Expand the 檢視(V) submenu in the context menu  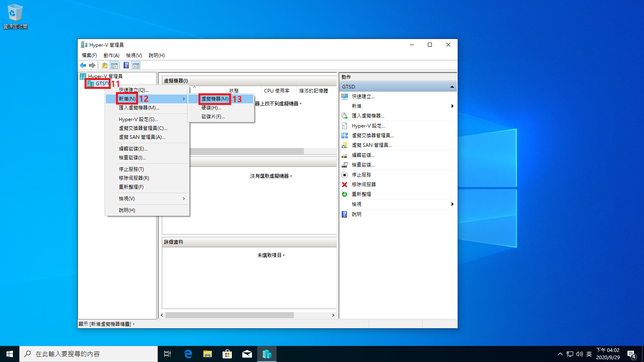(184, 199)
